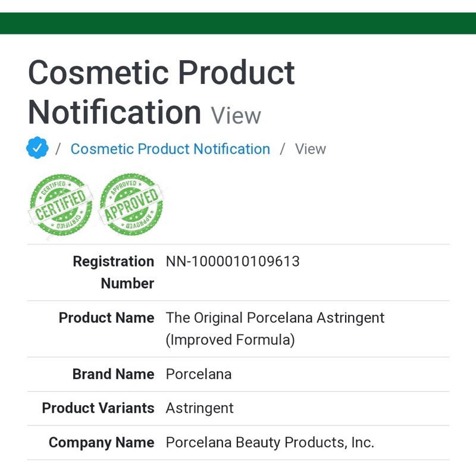Open the Cosmetic Product Notification breadcrumb link
Viewport: 476px width, 476px height.
point(170,149)
